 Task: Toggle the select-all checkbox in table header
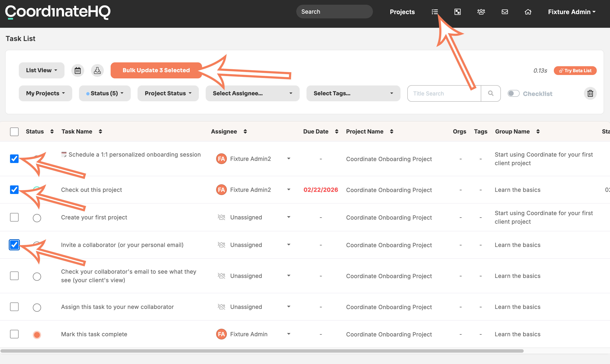coord(14,132)
